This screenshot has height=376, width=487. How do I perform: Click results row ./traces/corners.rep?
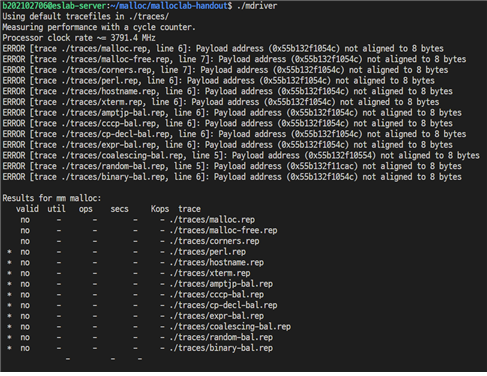click(140, 241)
